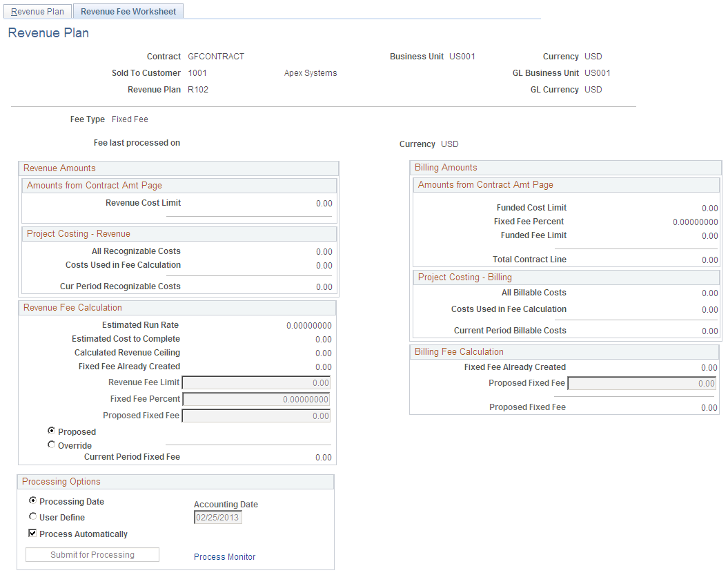Screen dimensions: 728x575
Task: Switch to the Revenue Fee Worksheet tab
Action: [128, 11]
